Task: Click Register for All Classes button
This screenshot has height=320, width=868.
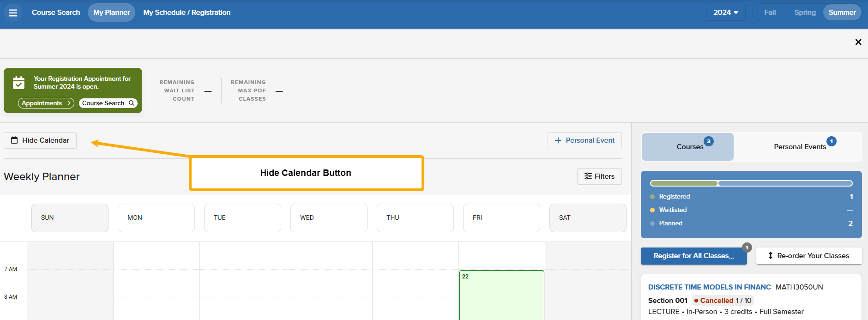Action: 693,256
